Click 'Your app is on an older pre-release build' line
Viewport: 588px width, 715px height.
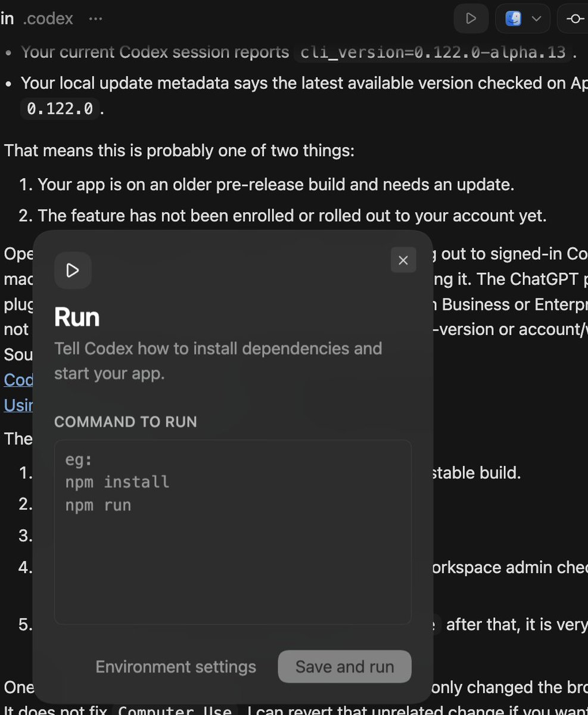276,184
